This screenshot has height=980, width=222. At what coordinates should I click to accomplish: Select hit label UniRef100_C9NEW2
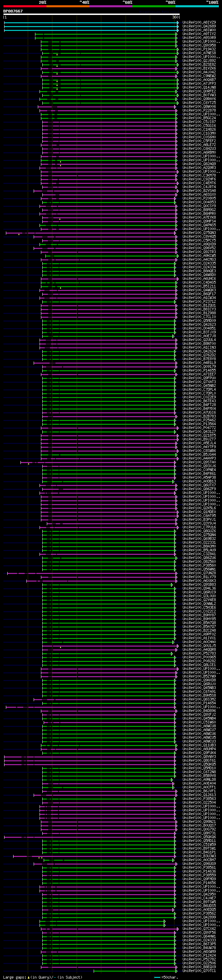click(199, 76)
